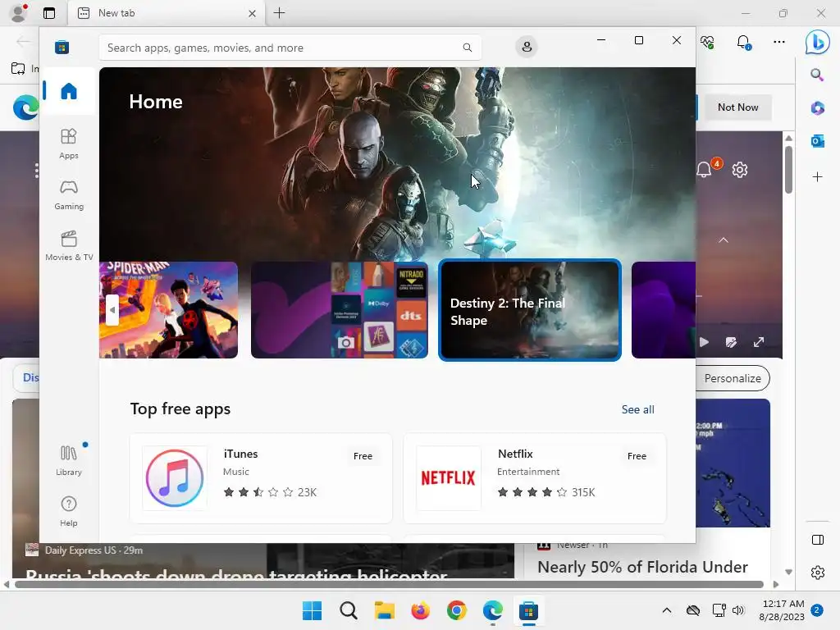Open Movies & TV in Store sidebar
The image size is (840, 630).
click(69, 246)
